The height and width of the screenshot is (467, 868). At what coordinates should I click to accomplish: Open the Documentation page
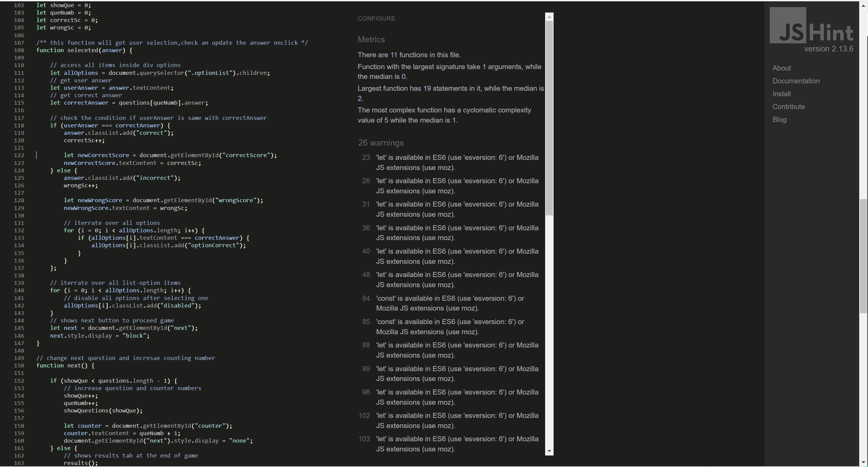tap(796, 81)
